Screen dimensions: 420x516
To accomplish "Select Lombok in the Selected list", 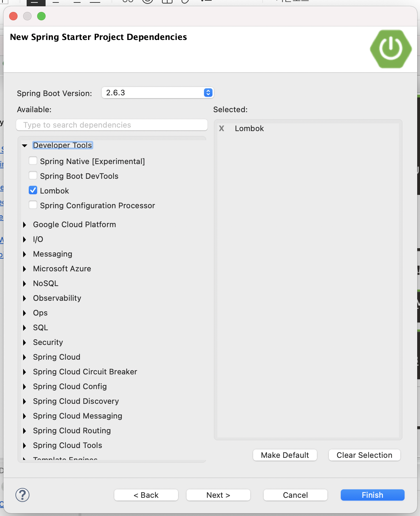I will (x=249, y=129).
